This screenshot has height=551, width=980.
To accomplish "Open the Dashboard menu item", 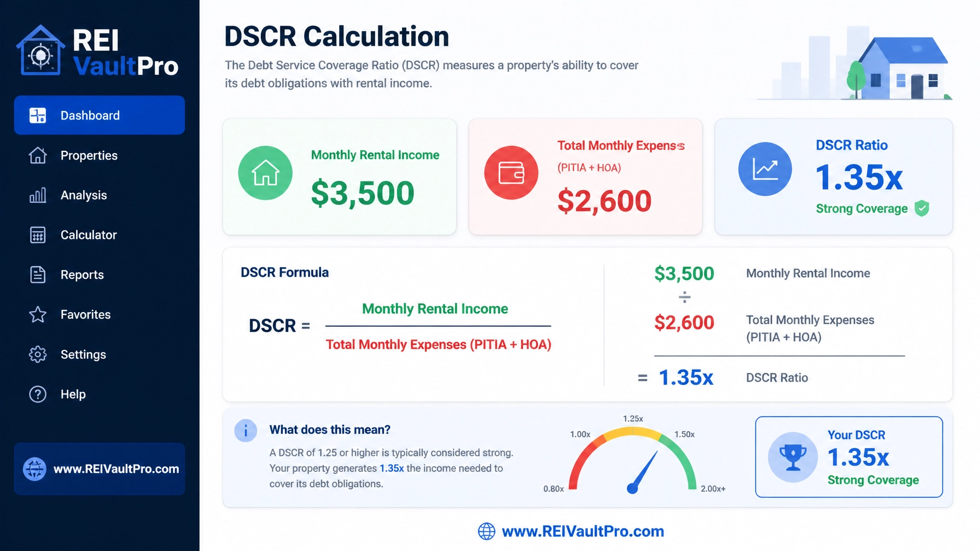I will click(x=100, y=115).
